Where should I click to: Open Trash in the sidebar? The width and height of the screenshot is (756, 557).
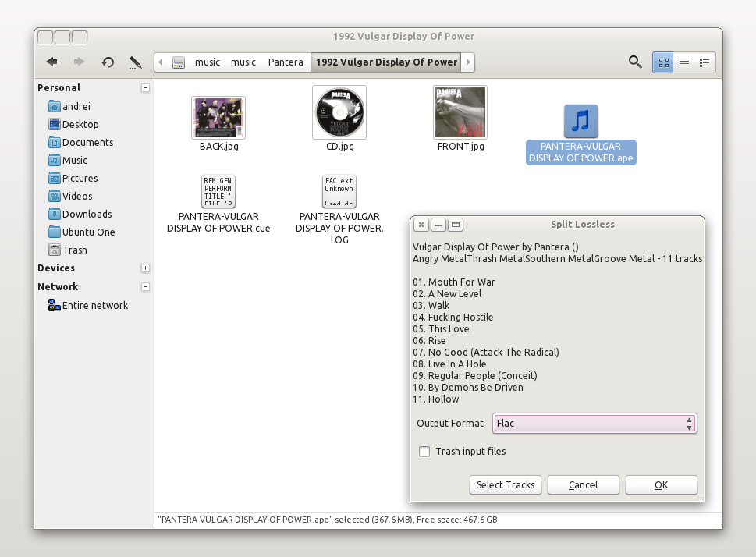(68, 250)
